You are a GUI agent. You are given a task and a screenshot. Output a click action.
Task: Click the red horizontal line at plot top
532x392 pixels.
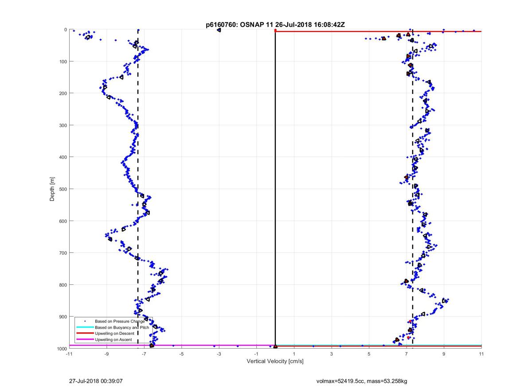click(x=378, y=31)
